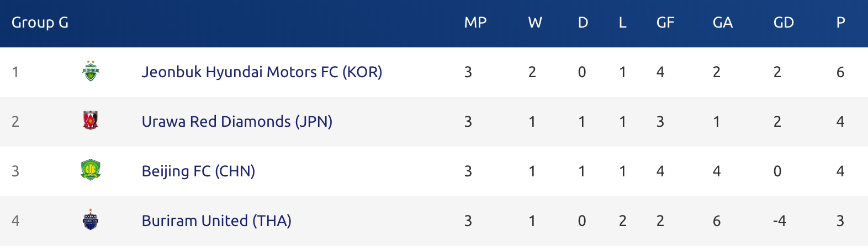Click the Urawa Red Diamonds club crest

91,120
